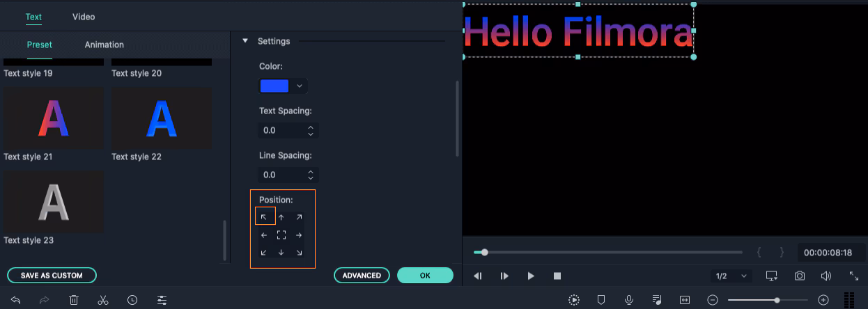This screenshot has width=868, height=309.
Task: Open the 1/2 preview quality dropdown
Action: [x=731, y=276]
